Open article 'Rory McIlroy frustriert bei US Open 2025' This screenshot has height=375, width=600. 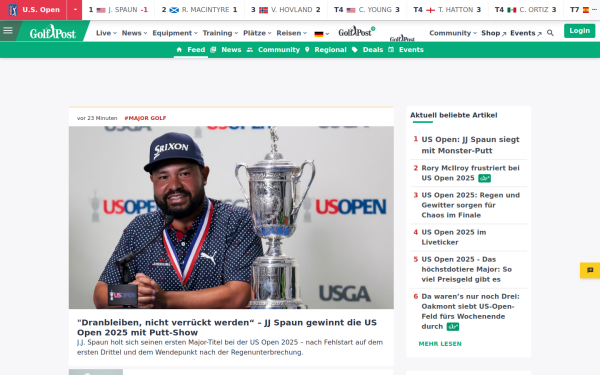click(x=470, y=173)
